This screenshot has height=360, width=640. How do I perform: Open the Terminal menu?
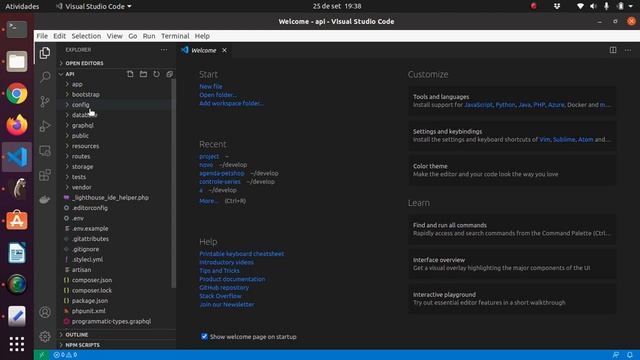pos(175,36)
